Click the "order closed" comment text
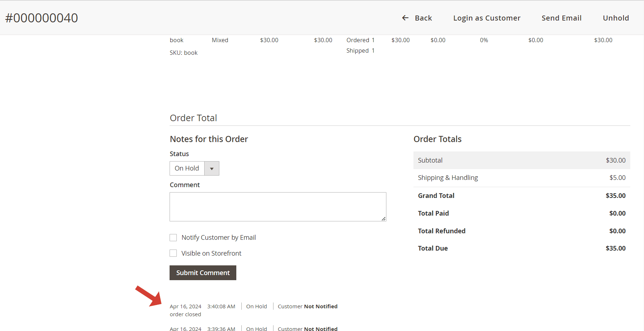 pos(185,314)
